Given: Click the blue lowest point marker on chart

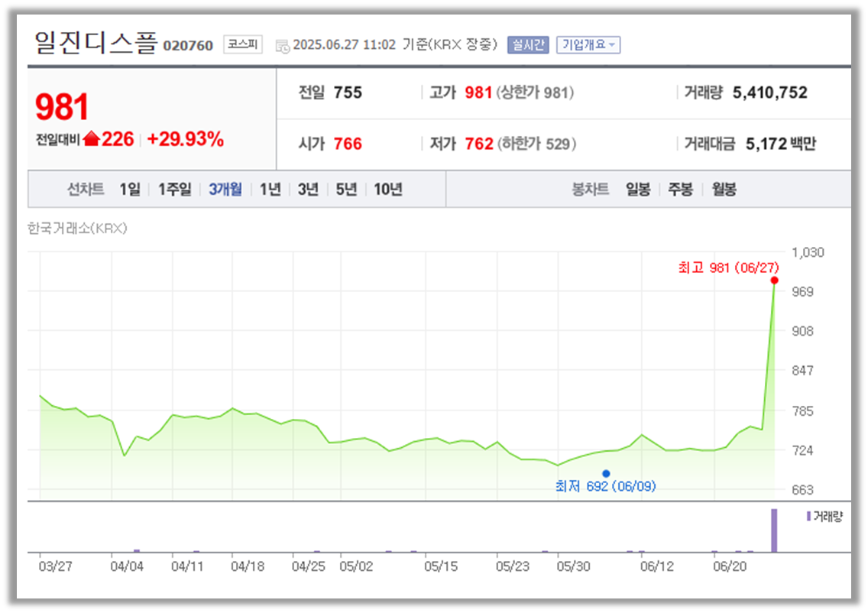Looking at the screenshot, I should 606,473.
